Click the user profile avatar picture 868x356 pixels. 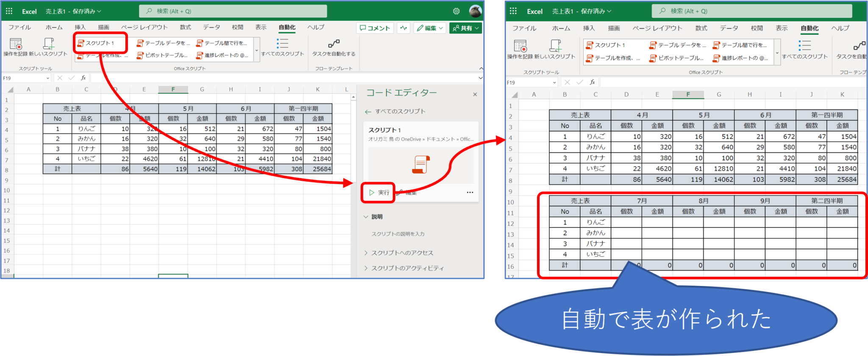point(475,11)
